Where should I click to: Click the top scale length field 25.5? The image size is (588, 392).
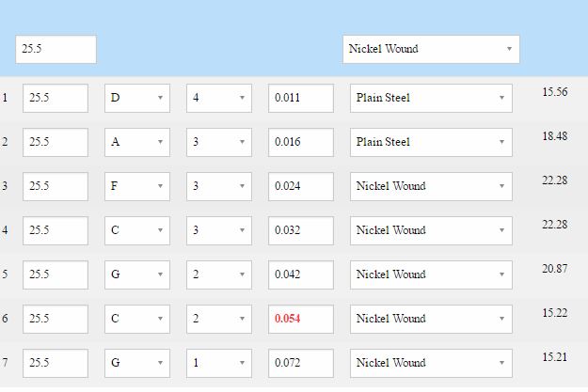tap(56, 49)
